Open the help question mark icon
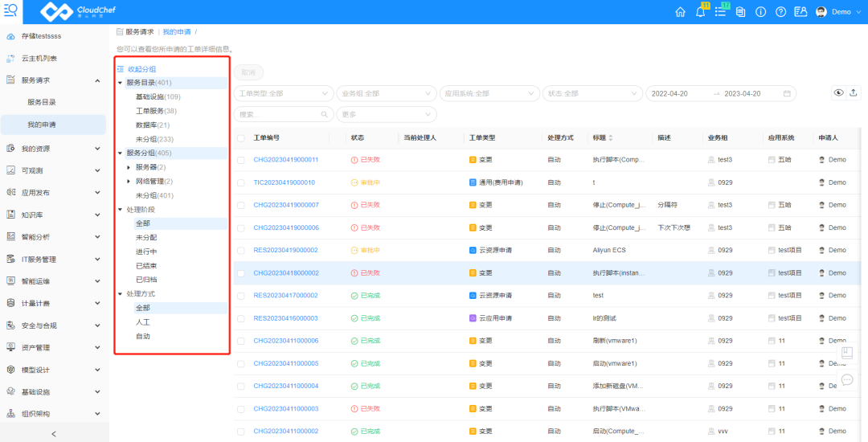The width and height of the screenshot is (868, 442). point(780,12)
